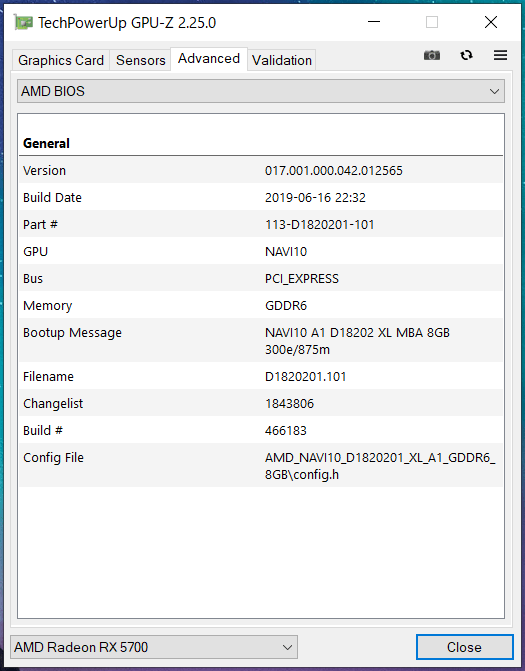Expand the AMD BIOS dropdown
This screenshot has width=525, height=671.
pyautogui.click(x=261, y=91)
